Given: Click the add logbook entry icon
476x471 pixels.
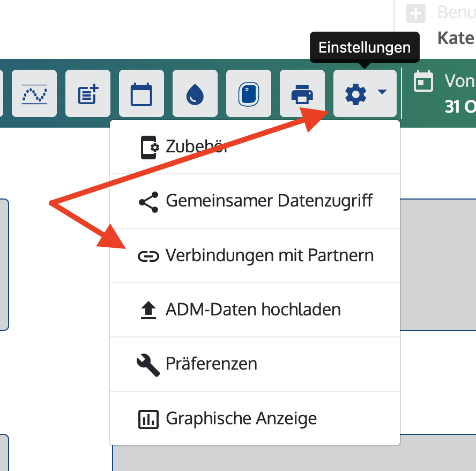Looking at the screenshot, I should [88, 93].
